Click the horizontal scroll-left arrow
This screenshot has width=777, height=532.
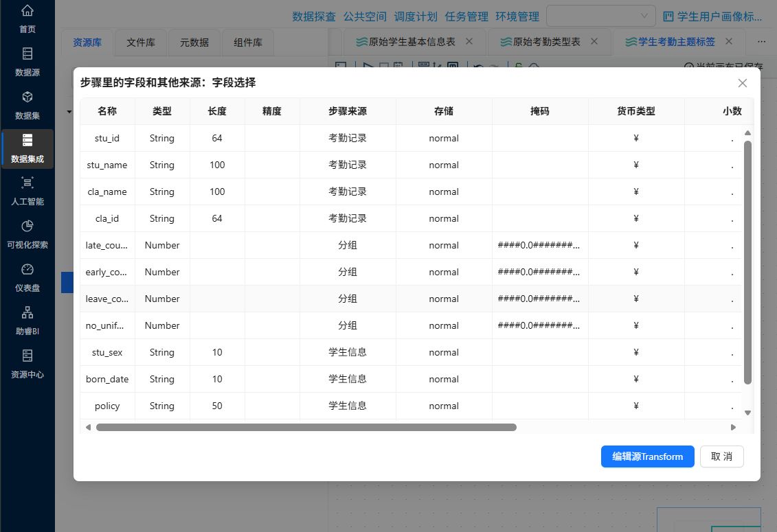[88, 427]
